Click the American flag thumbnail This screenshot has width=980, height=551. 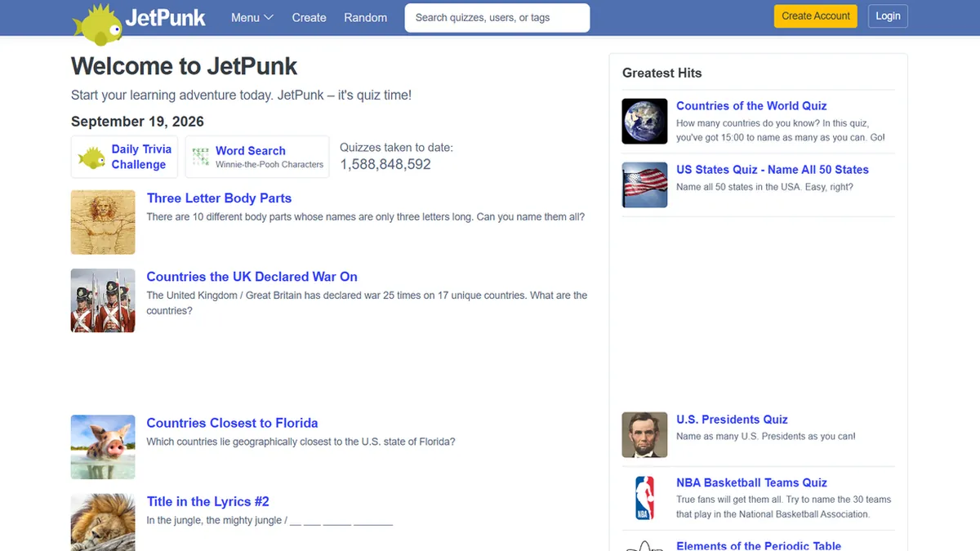pos(644,184)
